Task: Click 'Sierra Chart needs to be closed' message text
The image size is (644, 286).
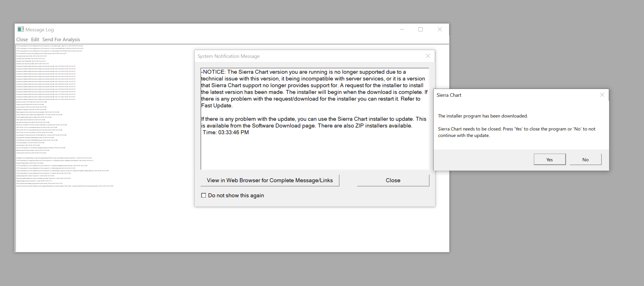Action: pyautogui.click(x=516, y=132)
